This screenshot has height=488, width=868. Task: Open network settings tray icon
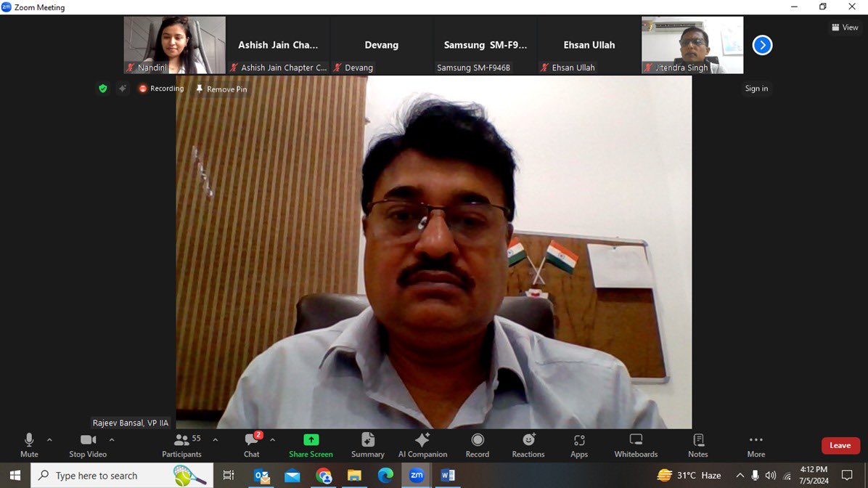(787, 475)
